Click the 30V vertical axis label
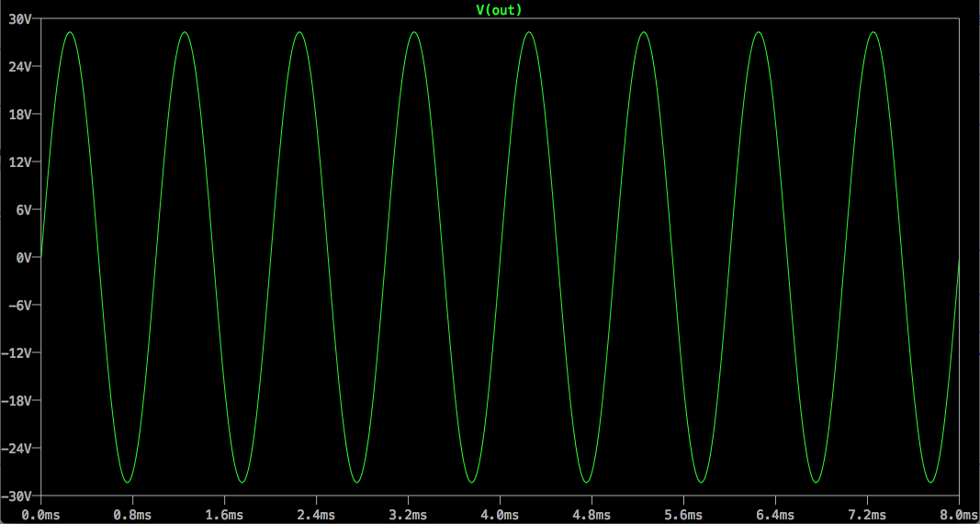This screenshot has width=980, height=524. 19,18
